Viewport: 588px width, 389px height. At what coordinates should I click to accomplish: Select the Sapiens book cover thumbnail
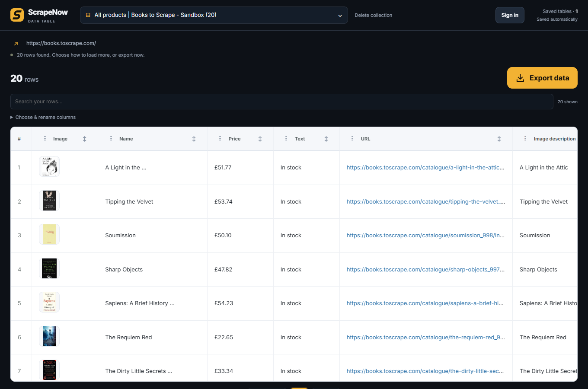49,302
